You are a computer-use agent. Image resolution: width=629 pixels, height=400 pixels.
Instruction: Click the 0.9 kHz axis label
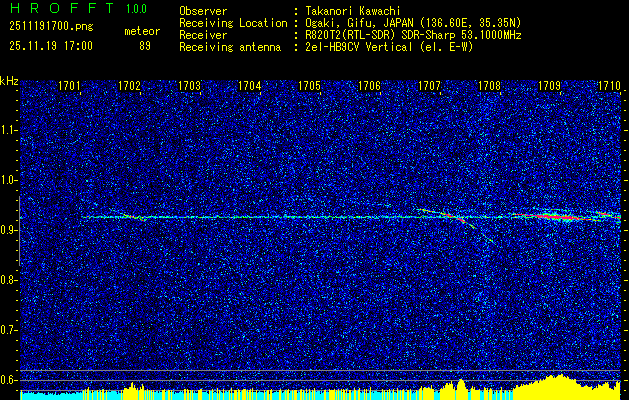pyautogui.click(x=8, y=230)
